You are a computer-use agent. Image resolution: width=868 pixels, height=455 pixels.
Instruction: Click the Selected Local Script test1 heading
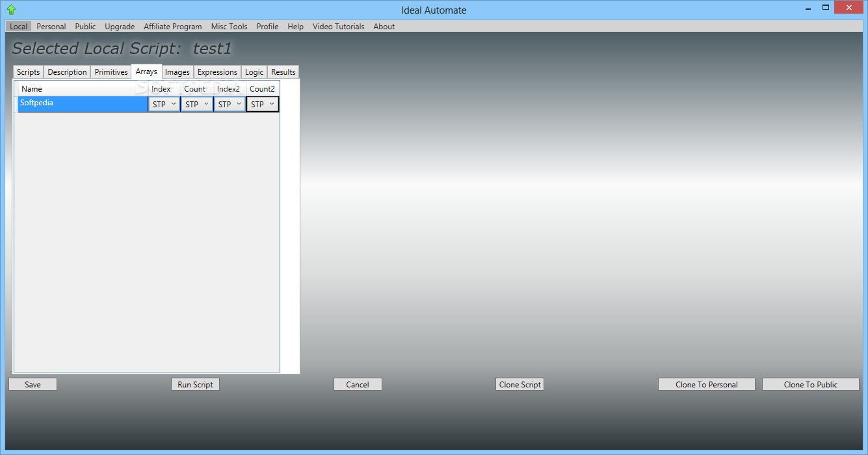coord(122,49)
